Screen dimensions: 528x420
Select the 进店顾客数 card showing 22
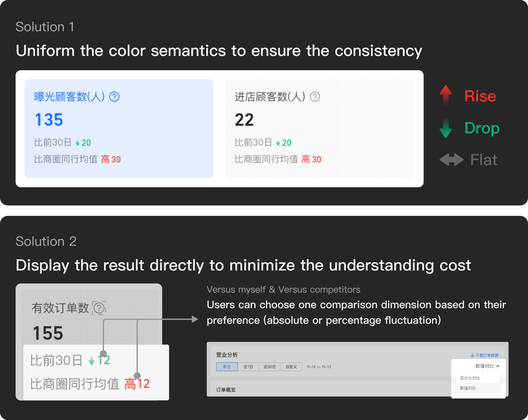pyautogui.click(x=319, y=128)
